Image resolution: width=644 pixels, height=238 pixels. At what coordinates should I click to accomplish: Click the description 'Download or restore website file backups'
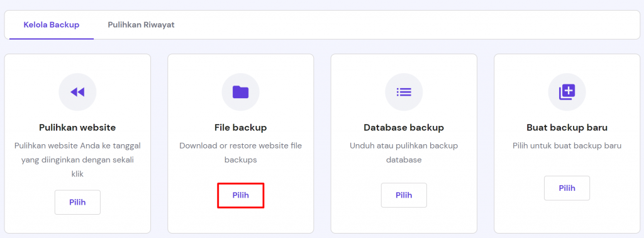pos(241,153)
